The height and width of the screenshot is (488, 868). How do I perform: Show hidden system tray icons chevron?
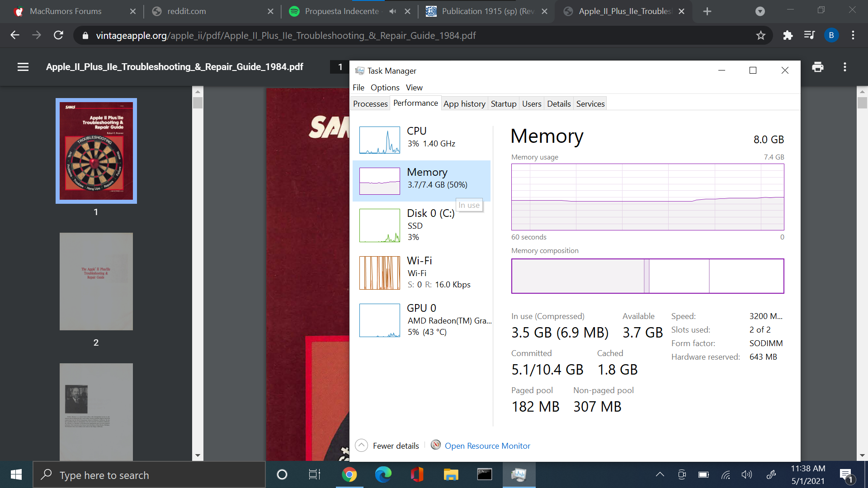660,474
